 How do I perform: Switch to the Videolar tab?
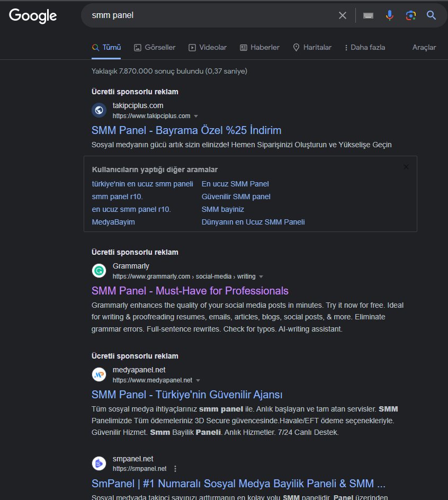tap(208, 48)
